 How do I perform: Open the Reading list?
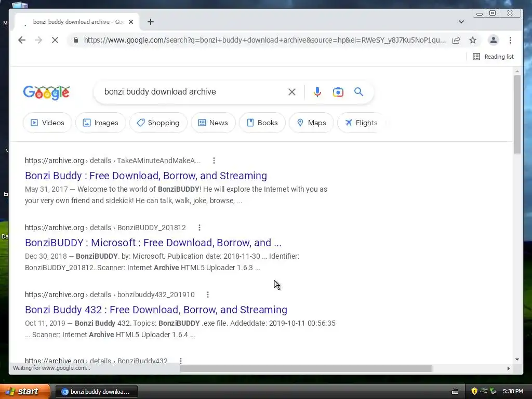tap(494, 57)
